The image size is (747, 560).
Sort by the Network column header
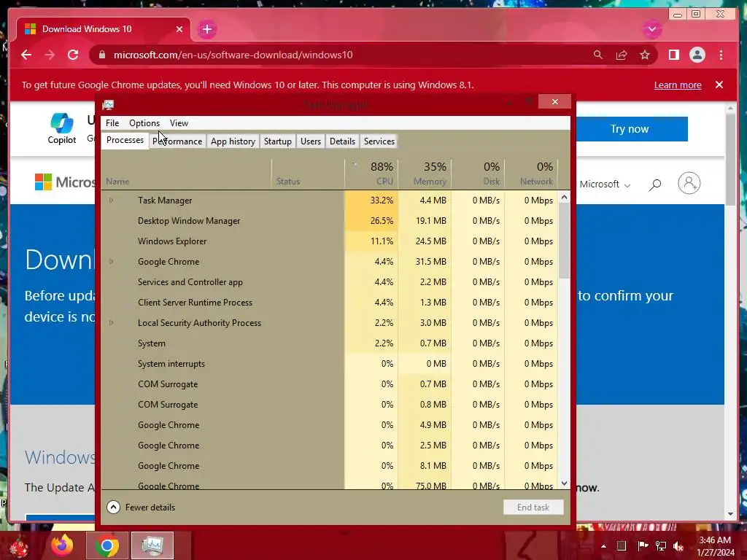click(531, 174)
